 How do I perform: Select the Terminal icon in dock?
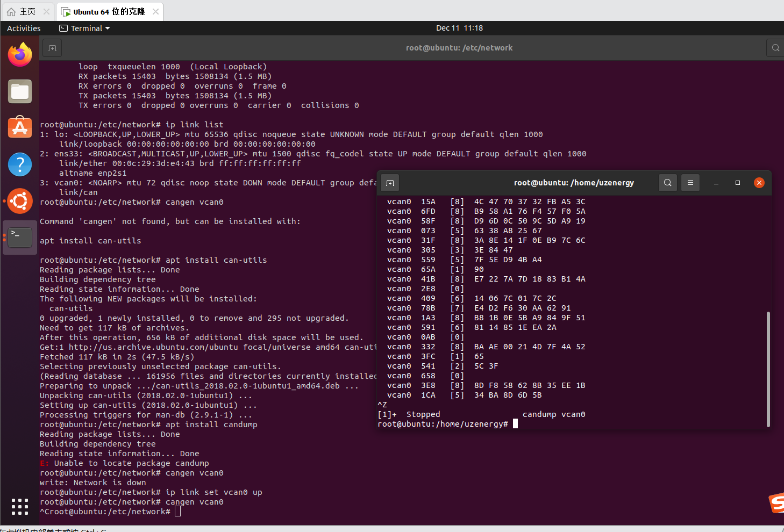20,238
